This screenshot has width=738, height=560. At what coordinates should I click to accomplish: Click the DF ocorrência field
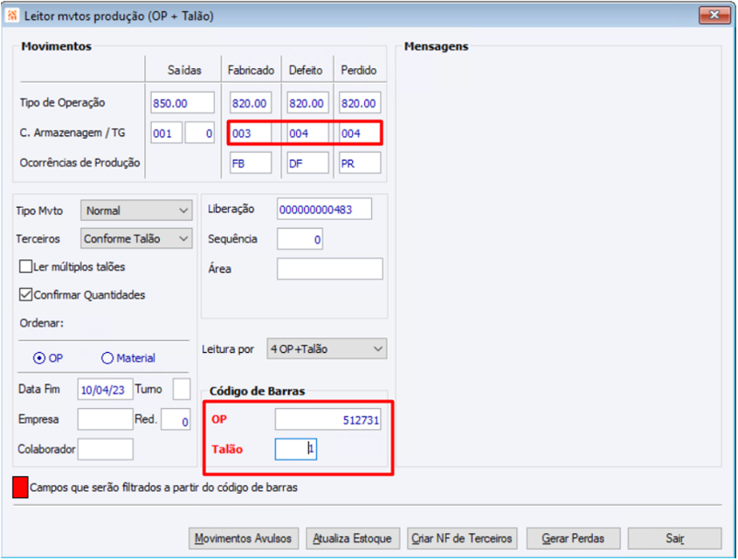307,163
